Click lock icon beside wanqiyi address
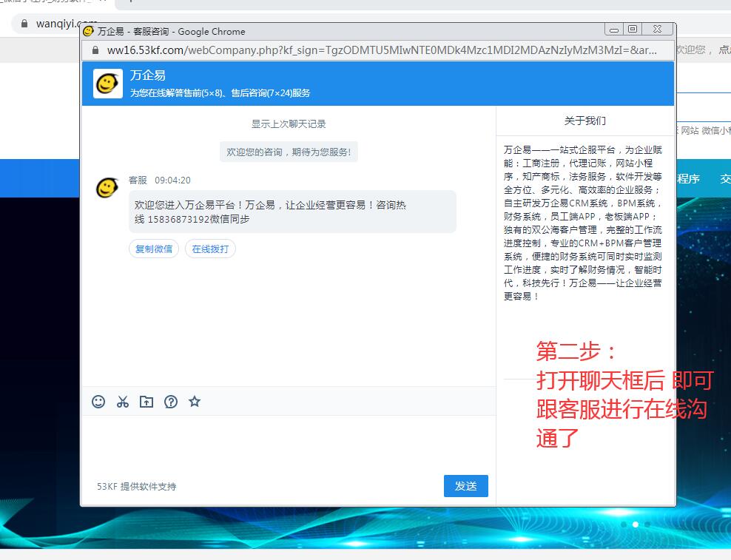The height and width of the screenshot is (560, 731). click(24, 24)
